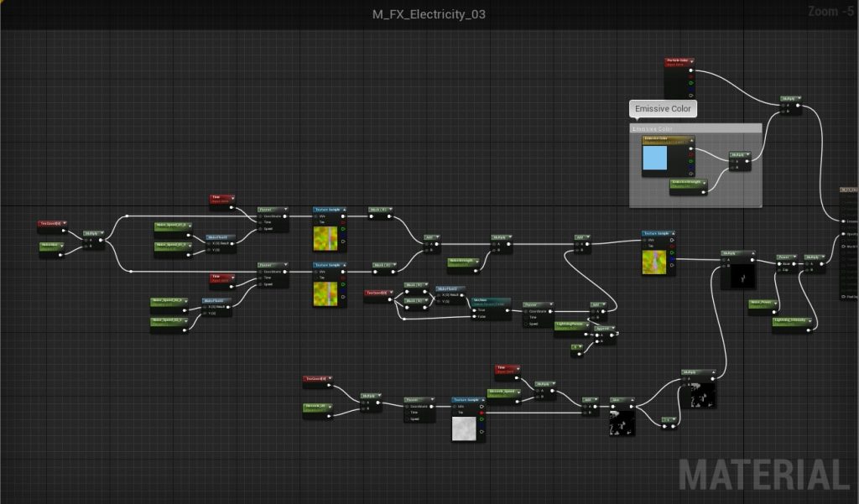Toggle the arrow on the Power node

pyautogui.click(x=795, y=257)
